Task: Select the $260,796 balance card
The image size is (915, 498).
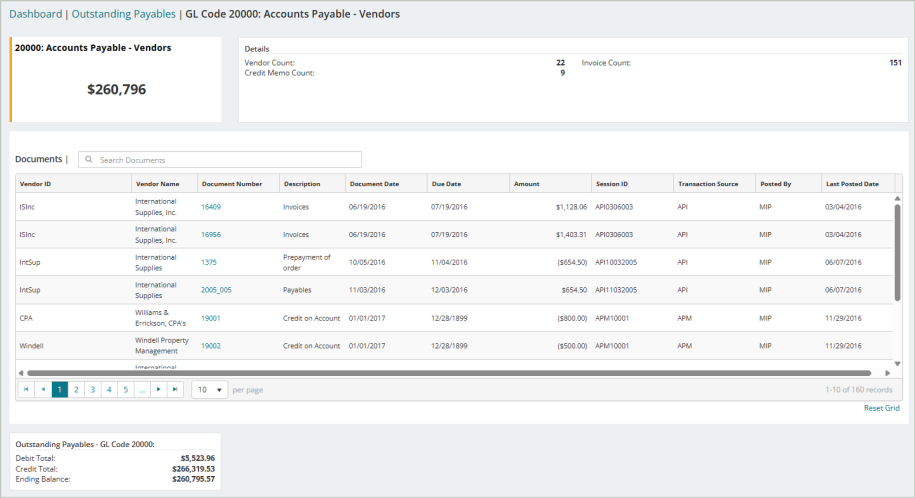Action: click(x=116, y=79)
